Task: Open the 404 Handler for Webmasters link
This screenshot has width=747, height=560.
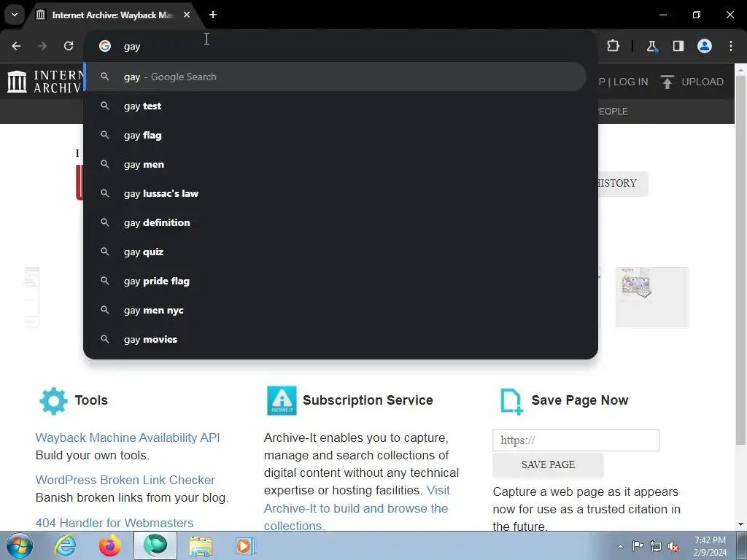Action: coord(115,523)
